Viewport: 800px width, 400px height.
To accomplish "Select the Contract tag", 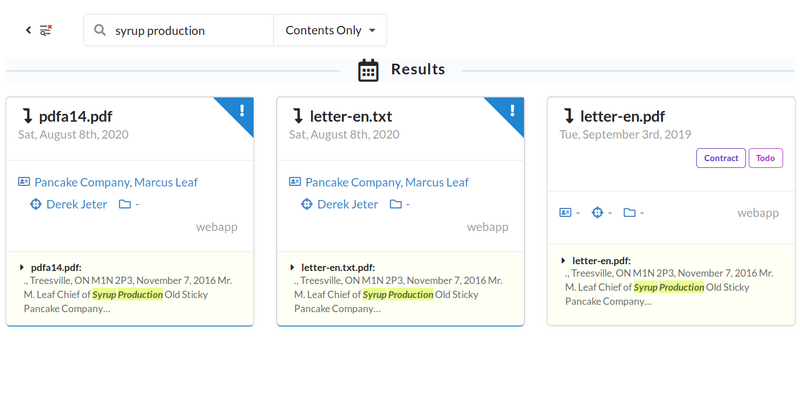I will [720, 158].
